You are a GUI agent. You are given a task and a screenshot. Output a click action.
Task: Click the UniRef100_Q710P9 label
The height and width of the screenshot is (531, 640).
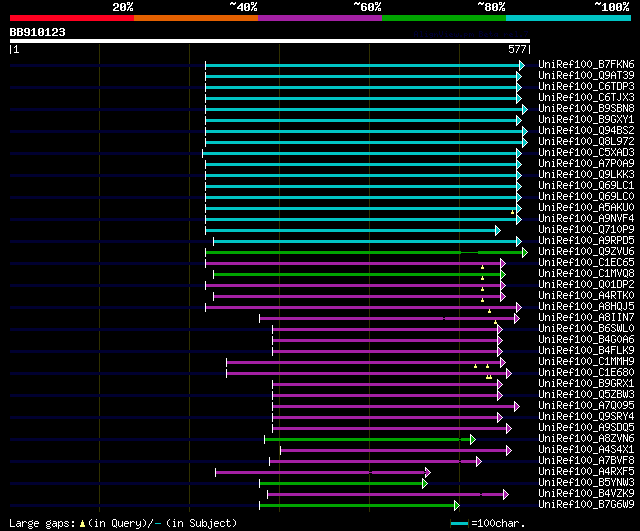point(586,230)
